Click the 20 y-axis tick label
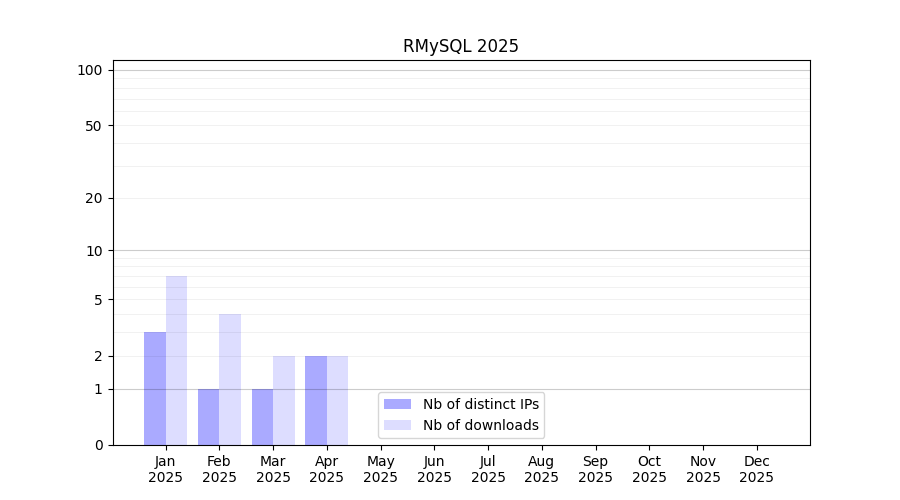Screen dimensions: 900x500 pyautogui.click(x=94, y=198)
